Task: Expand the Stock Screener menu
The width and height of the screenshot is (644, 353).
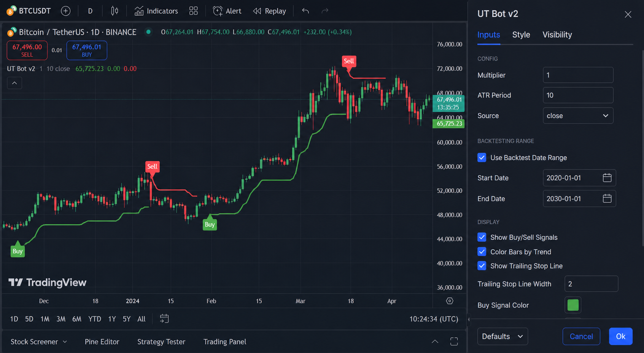Action: point(39,342)
